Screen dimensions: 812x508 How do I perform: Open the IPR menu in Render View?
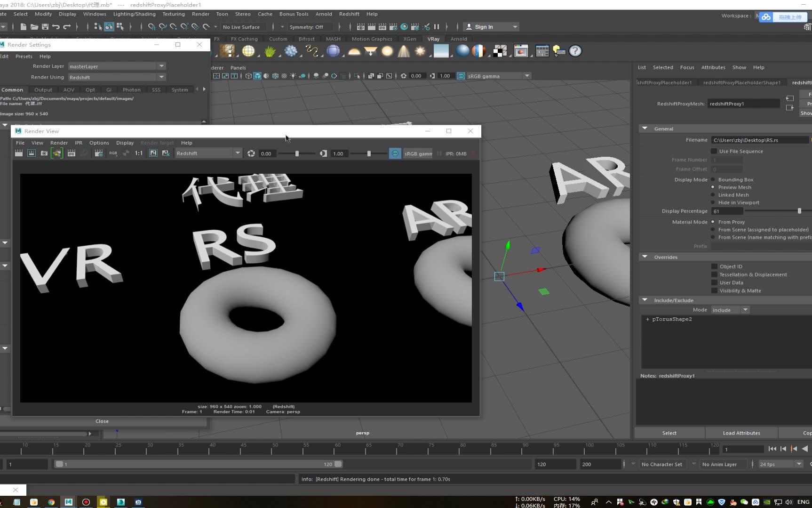click(x=79, y=143)
